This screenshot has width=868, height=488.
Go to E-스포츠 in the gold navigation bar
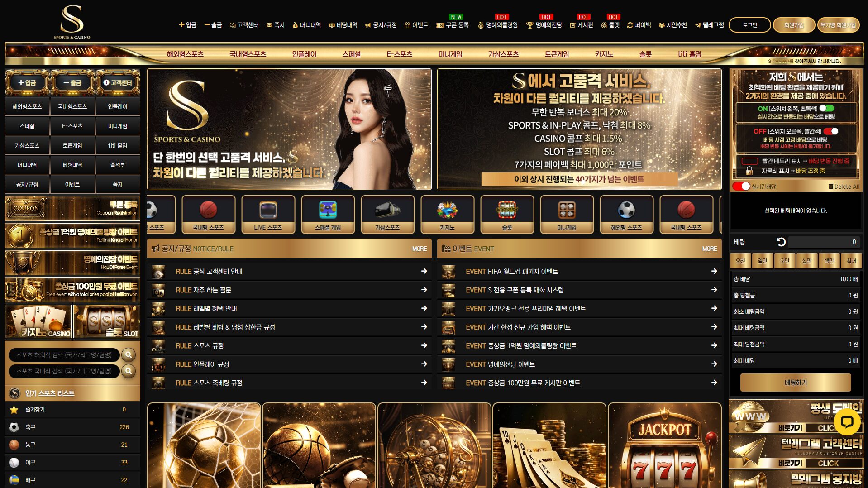(399, 54)
